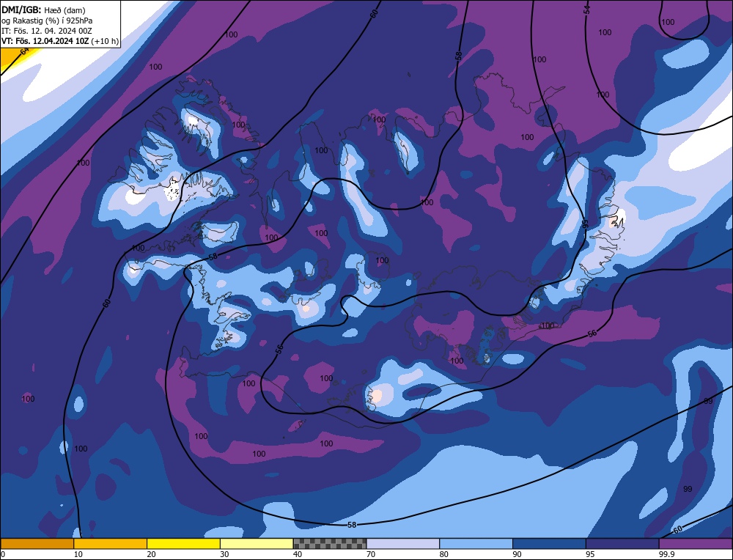Click the 30-40 pale yellow legend swatch
The height and width of the screenshot is (560, 733).
coord(257,544)
